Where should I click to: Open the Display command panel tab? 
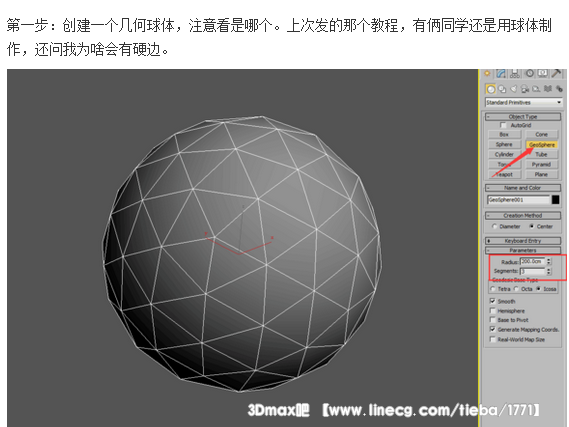pos(543,74)
